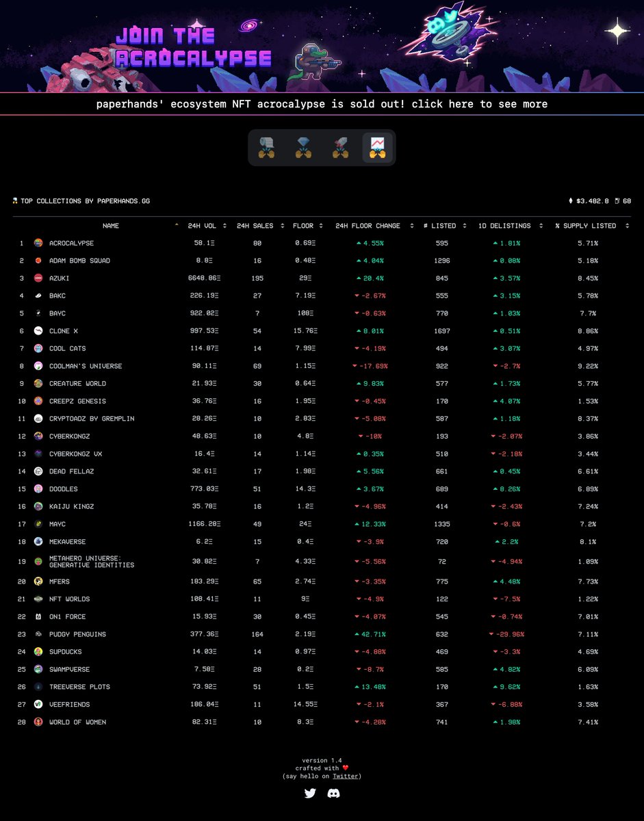The image size is (644, 821).
Task: Click Azuki's 6648.86Ξ volume cell
Action: coord(206,278)
